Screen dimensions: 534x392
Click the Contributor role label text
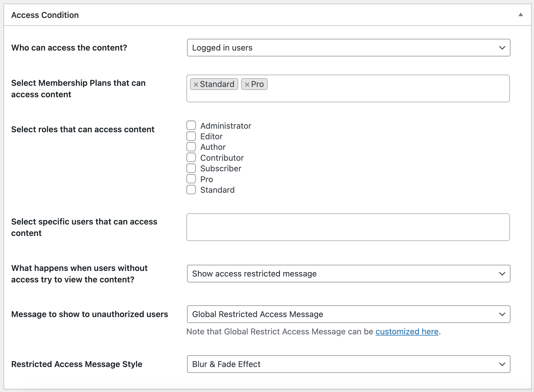tap(222, 158)
